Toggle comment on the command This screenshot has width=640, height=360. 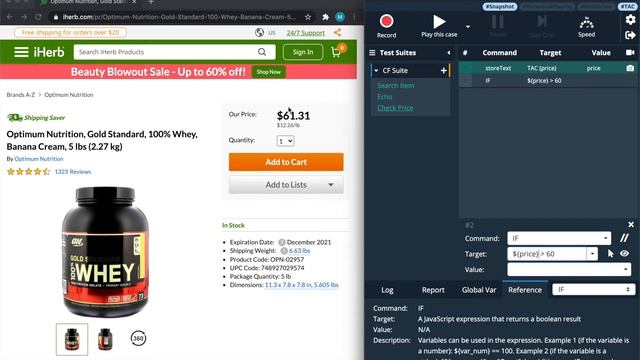(624, 238)
